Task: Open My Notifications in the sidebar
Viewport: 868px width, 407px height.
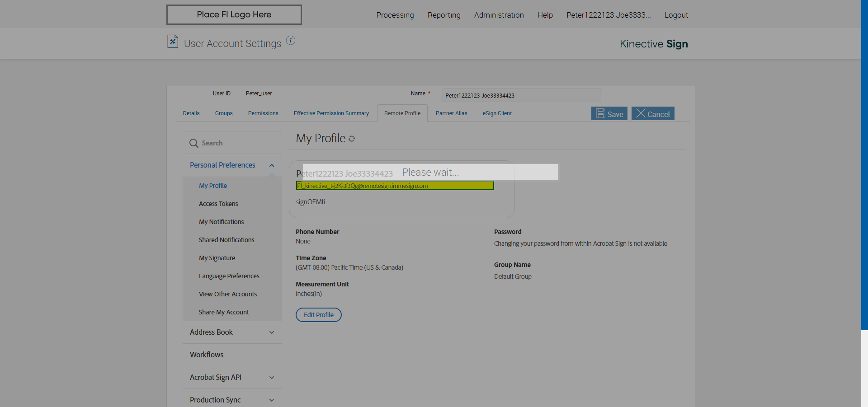Action: pos(222,222)
